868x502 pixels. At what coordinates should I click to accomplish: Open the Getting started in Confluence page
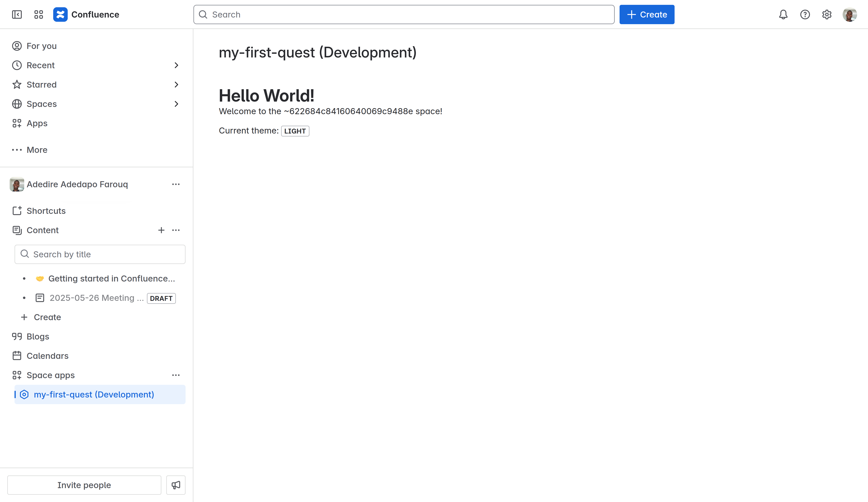(x=111, y=278)
